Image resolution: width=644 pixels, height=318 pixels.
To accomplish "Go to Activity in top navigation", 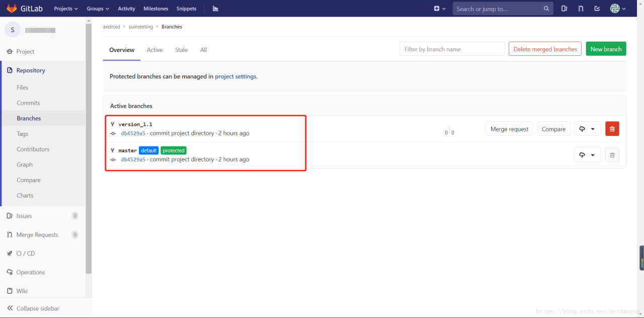I will point(126,9).
